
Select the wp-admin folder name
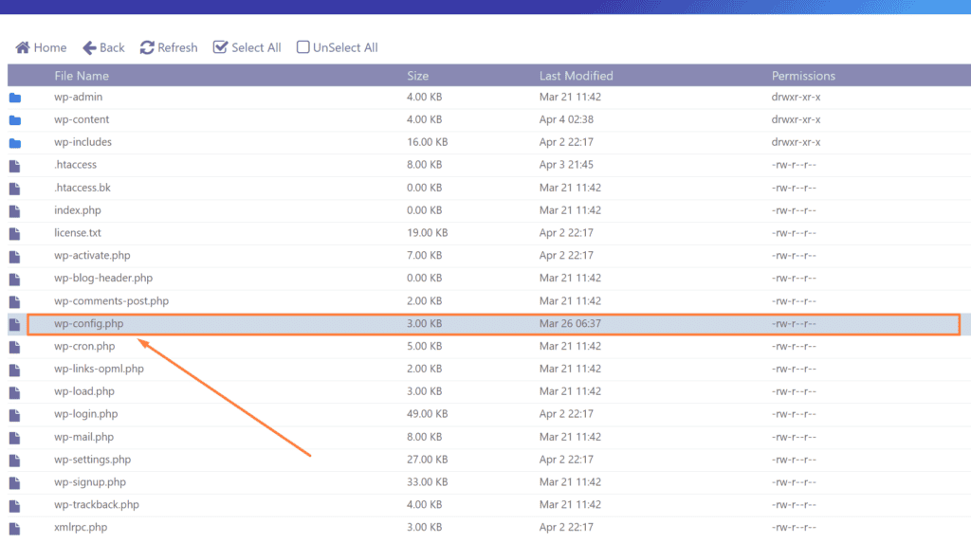coord(78,97)
